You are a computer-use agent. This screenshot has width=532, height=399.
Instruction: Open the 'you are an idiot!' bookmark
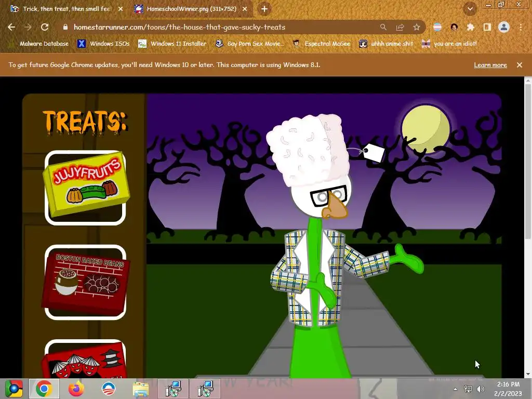tap(449, 44)
